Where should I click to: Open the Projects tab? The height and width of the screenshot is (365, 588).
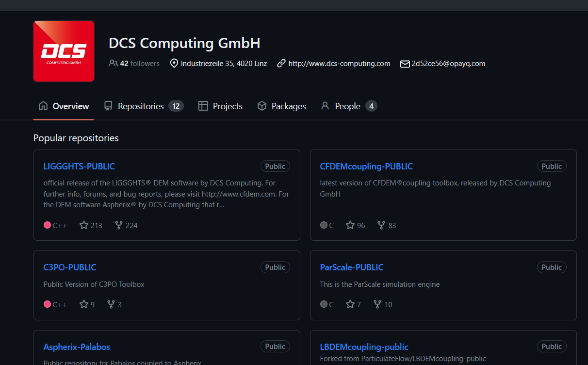click(220, 106)
